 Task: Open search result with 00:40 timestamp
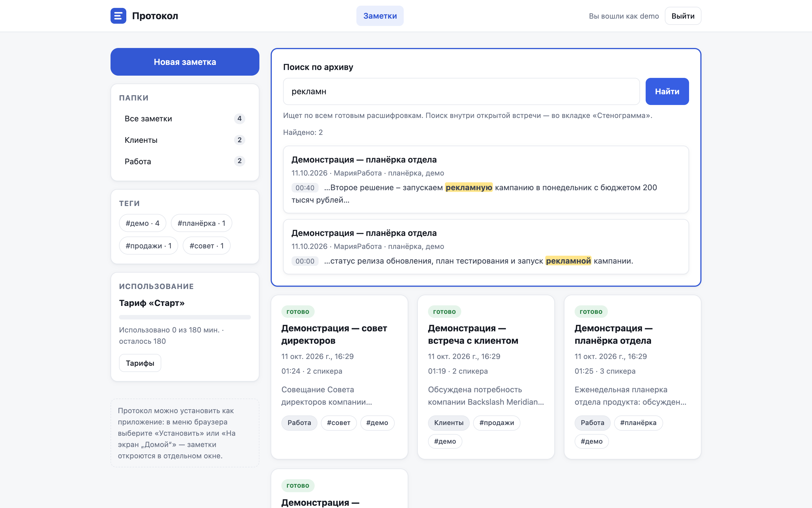click(x=486, y=179)
